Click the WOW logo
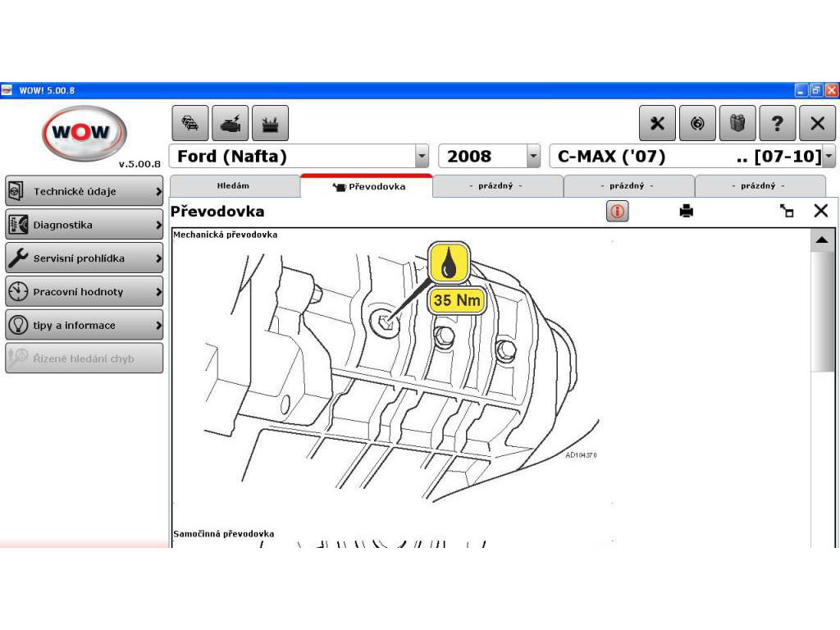The image size is (840, 630). 84,132
